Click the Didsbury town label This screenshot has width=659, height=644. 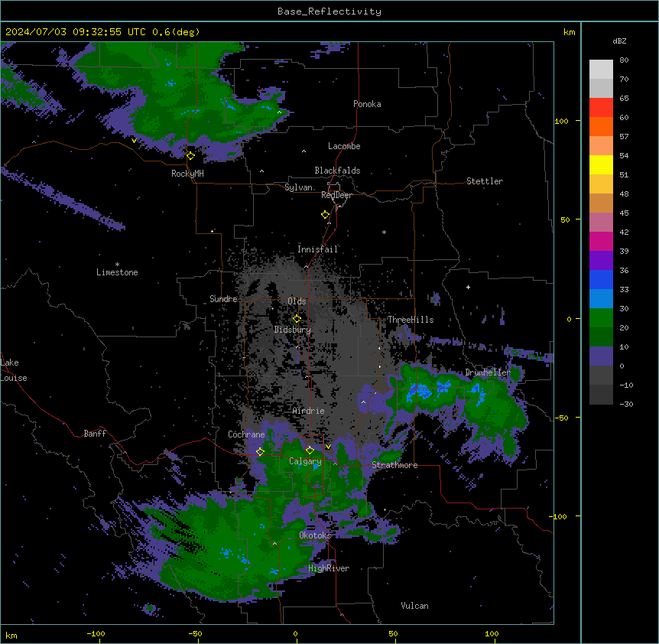pyautogui.click(x=292, y=330)
